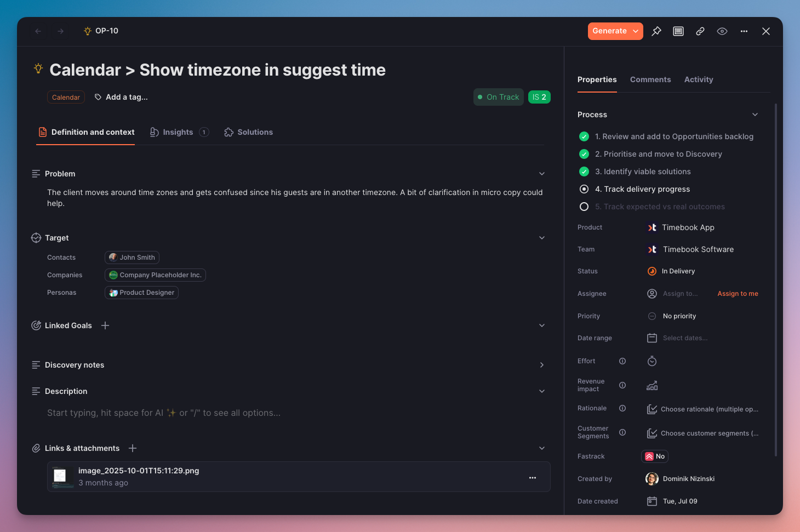The image size is (800, 532).
Task: Open the three-dot more options menu
Action: (x=744, y=31)
